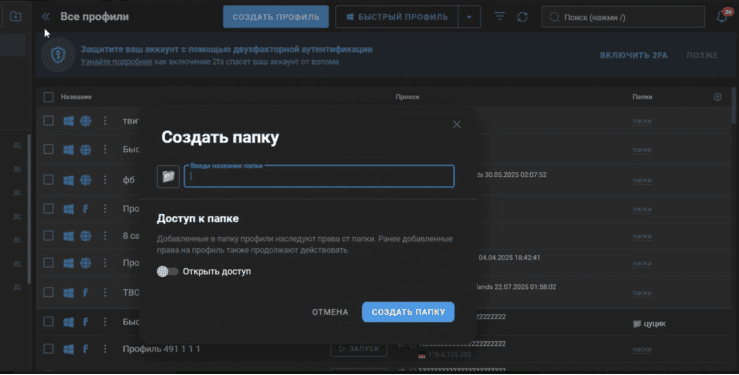
Task: Click the left sidebar scrollbar
Action: pos(29,209)
